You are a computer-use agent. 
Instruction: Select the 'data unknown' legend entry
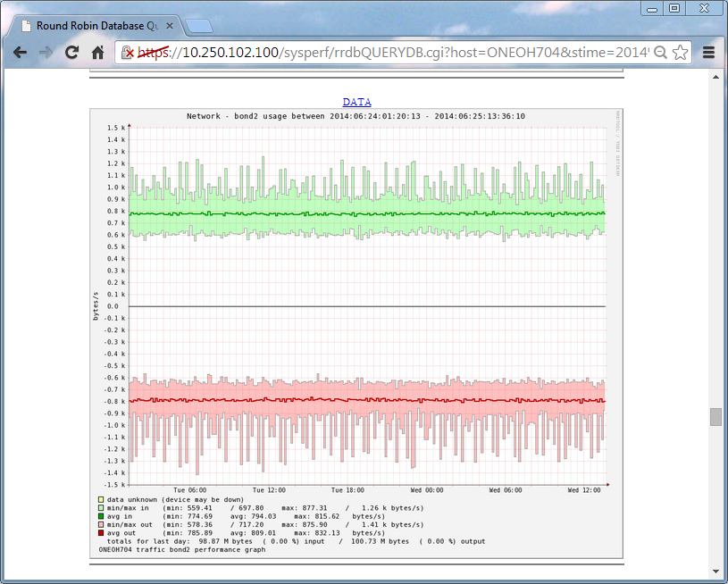(x=101, y=500)
